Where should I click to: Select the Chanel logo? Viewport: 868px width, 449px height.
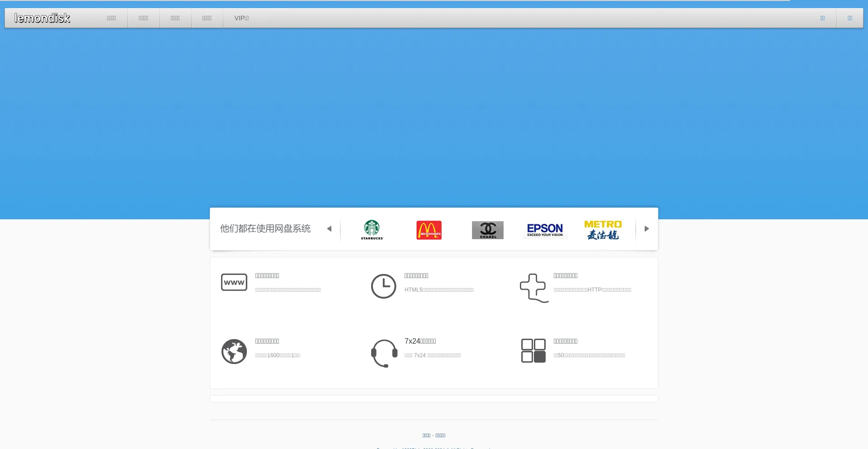tap(487, 230)
